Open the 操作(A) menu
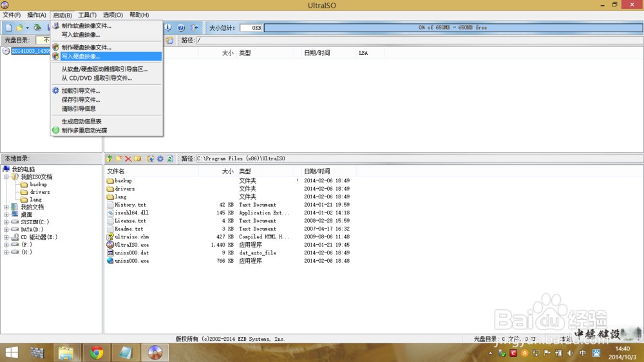The image size is (644, 362). click(x=37, y=15)
